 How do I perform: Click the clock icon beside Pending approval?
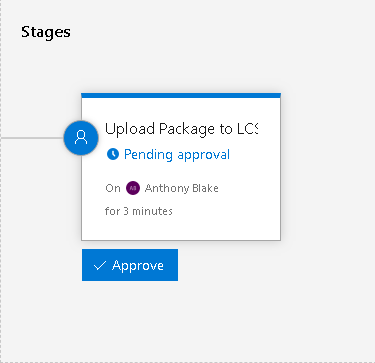pyautogui.click(x=113, y=154)
